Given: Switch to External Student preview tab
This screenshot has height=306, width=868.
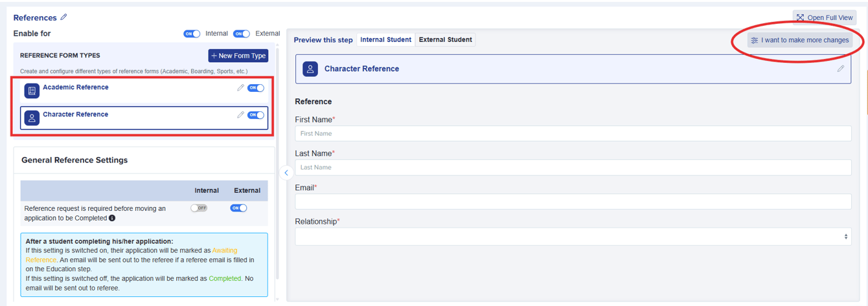Looking at the screenshot, I should click(x=445, y=39).
